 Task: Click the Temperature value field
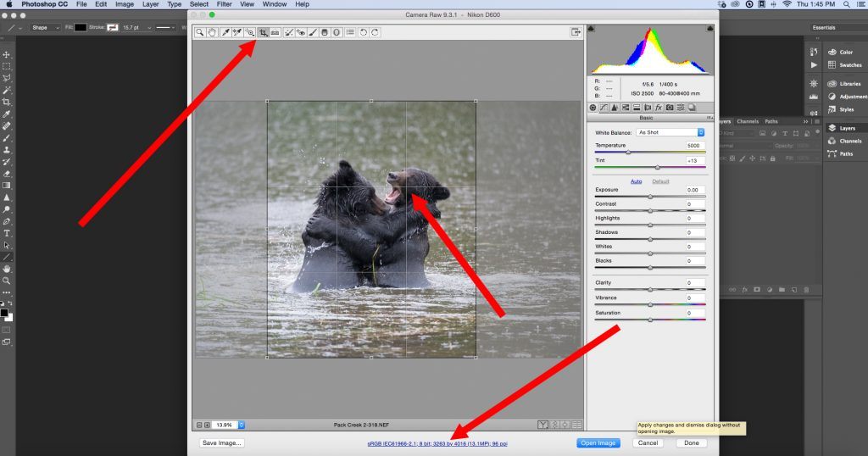pos(694,146)
